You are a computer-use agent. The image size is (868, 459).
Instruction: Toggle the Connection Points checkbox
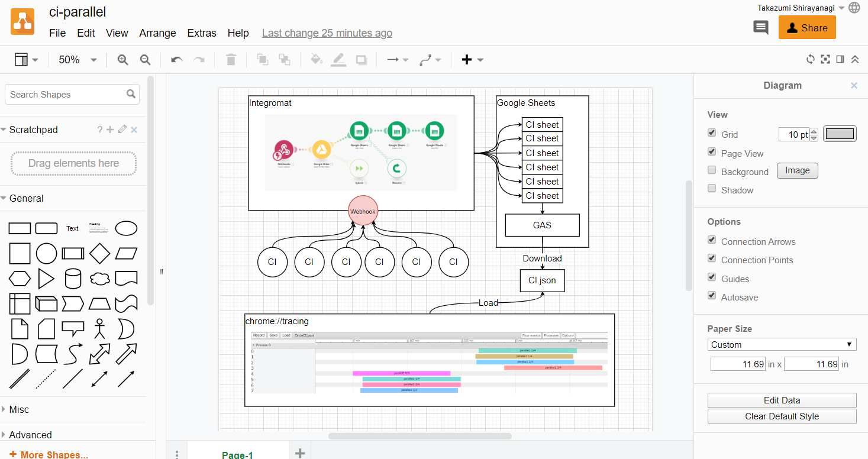pos(712,258)
